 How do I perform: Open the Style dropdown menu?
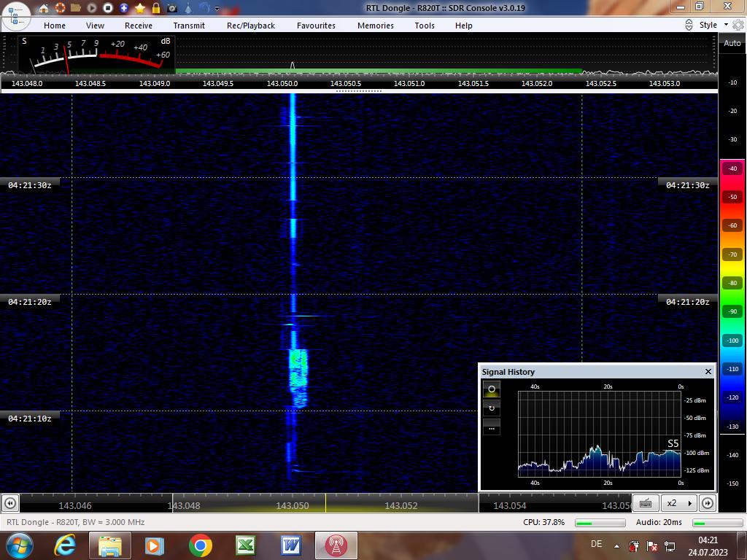point(713,25)
